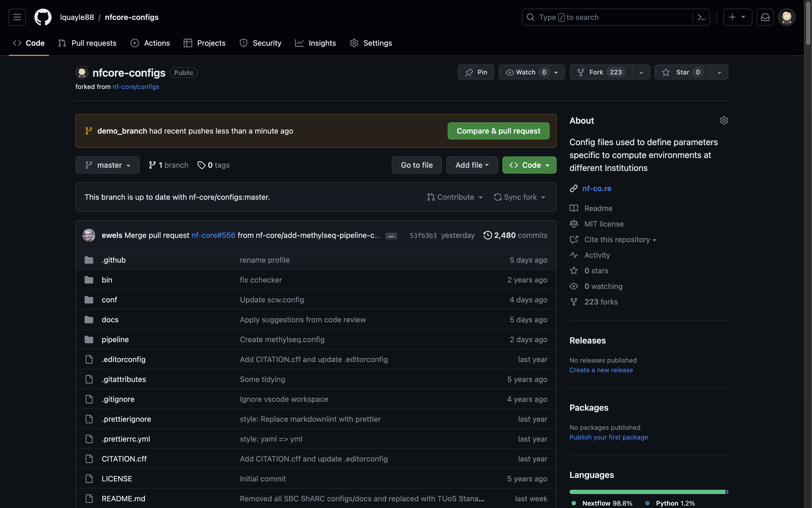812x508 pixels.
Task: Open the .prettierrc.yml file
Action: (126, 439)
